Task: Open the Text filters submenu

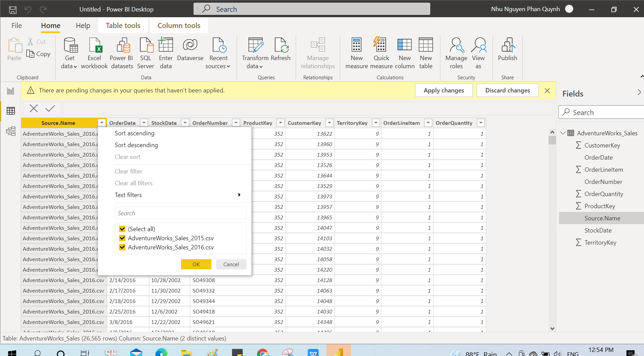Action: click(178, 195)
